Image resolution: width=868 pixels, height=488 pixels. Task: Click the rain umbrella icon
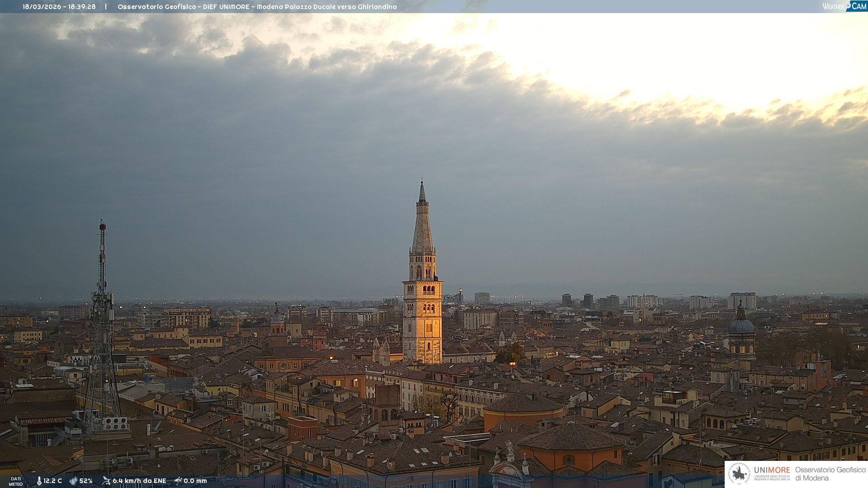point(178,481)
